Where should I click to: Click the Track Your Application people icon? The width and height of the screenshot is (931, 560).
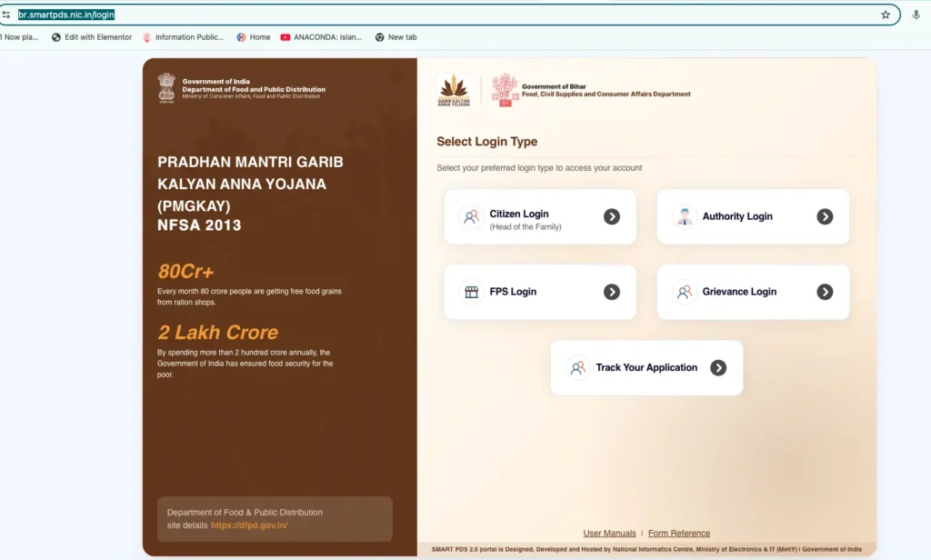coord(577,367)
